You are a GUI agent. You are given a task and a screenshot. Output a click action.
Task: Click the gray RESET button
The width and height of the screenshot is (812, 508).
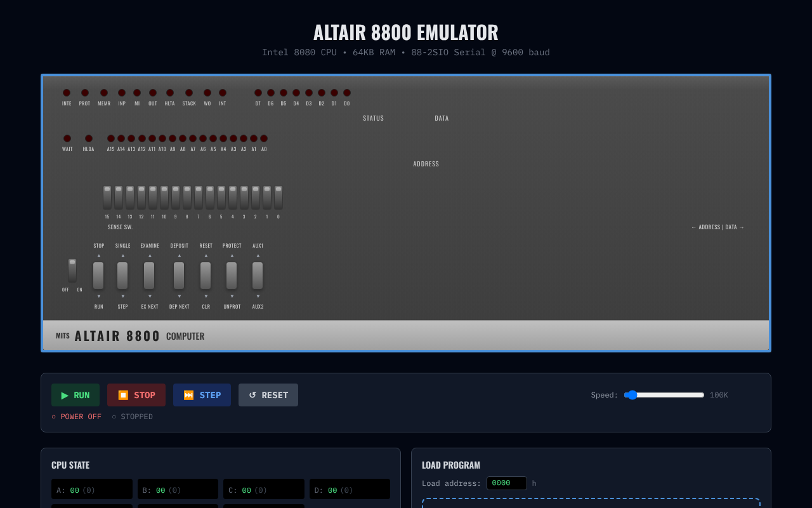click(268, 395)
